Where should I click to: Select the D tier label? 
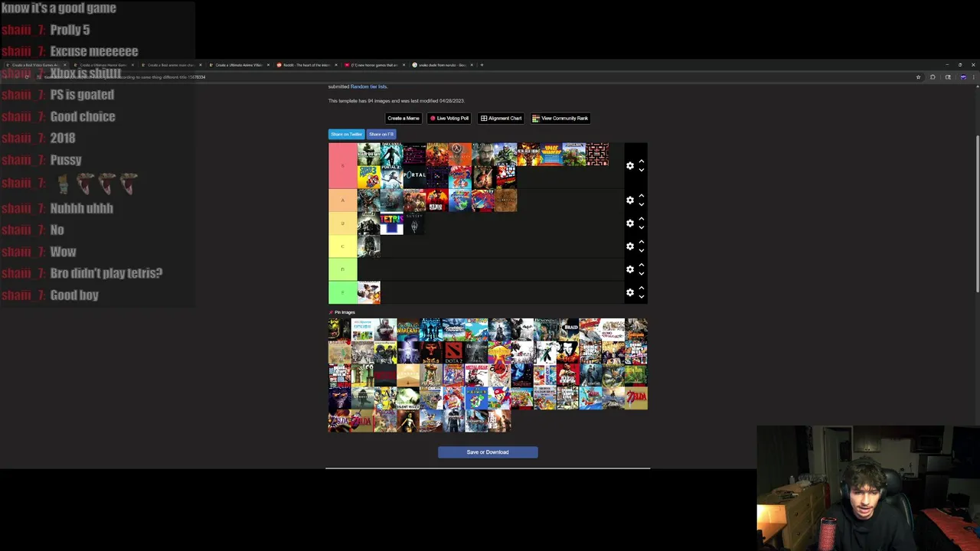click(343, 269)
